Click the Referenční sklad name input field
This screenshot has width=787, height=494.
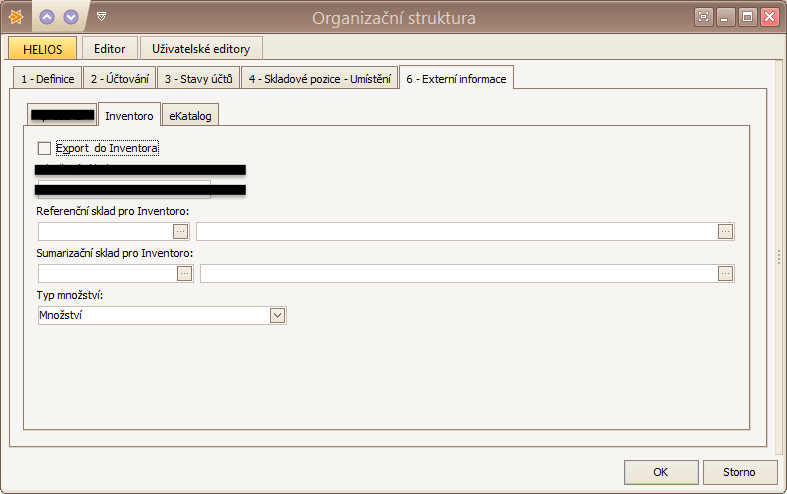(456, 231)
